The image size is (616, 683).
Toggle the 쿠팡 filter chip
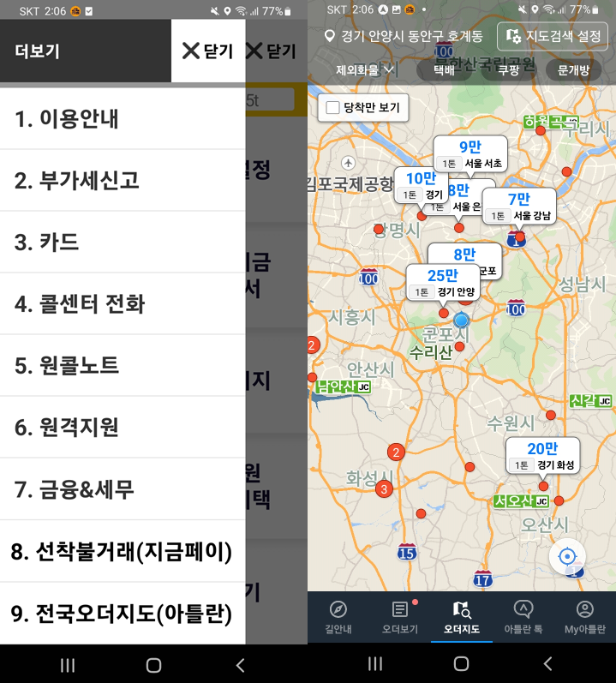coord(508,70)
